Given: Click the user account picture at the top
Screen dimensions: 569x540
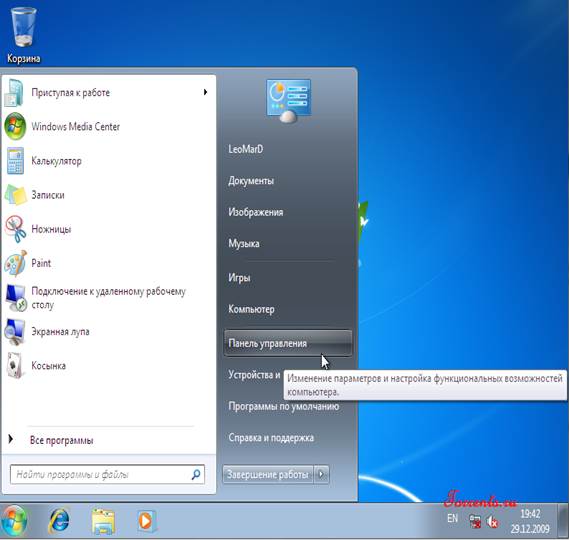Looking at the screenshot, I should [288, 101].
